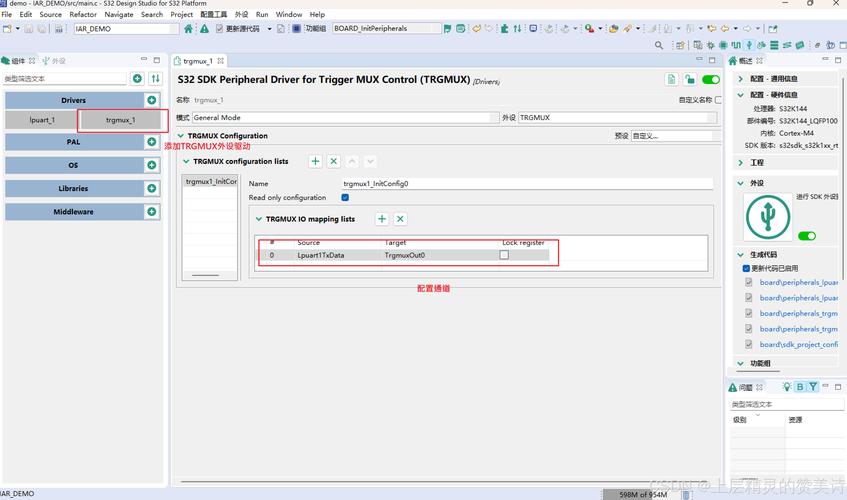This screenshot has height=500, width=847.
Task: Expand the 工程 section in overview panel
Action: (x=741, y=162)
